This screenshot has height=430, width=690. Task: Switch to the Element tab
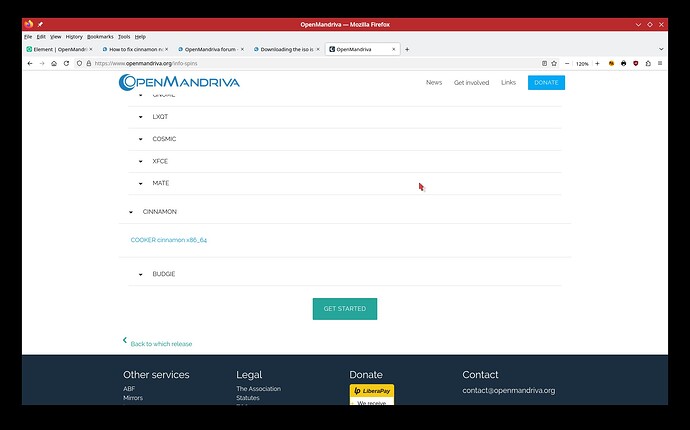(59, 49)
